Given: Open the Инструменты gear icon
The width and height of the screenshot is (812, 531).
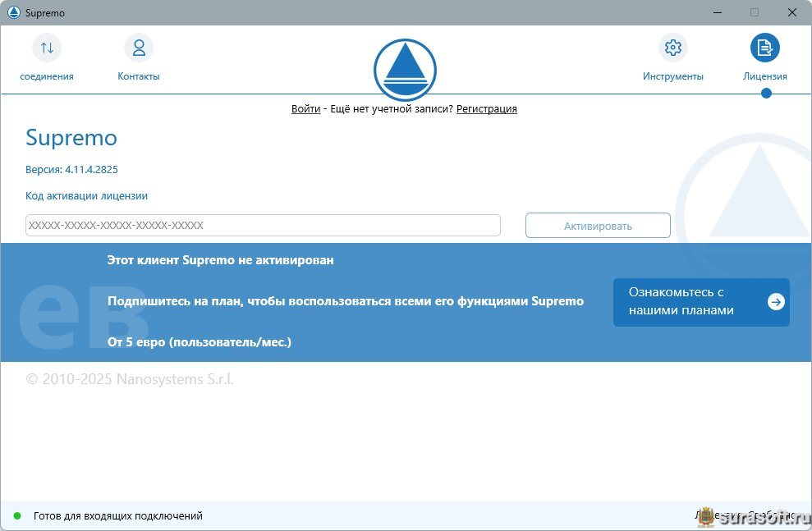Looking at the screenshot, I should pyautogui.click(x=672, y=48).
